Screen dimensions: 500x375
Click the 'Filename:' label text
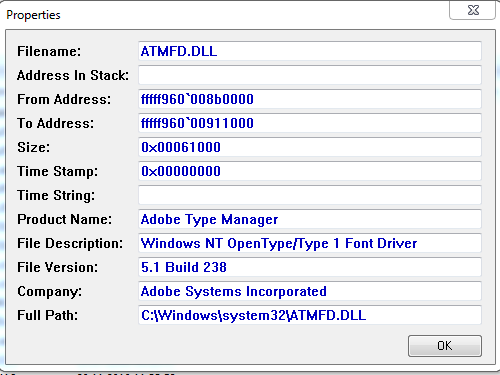(x=49, y=51)
